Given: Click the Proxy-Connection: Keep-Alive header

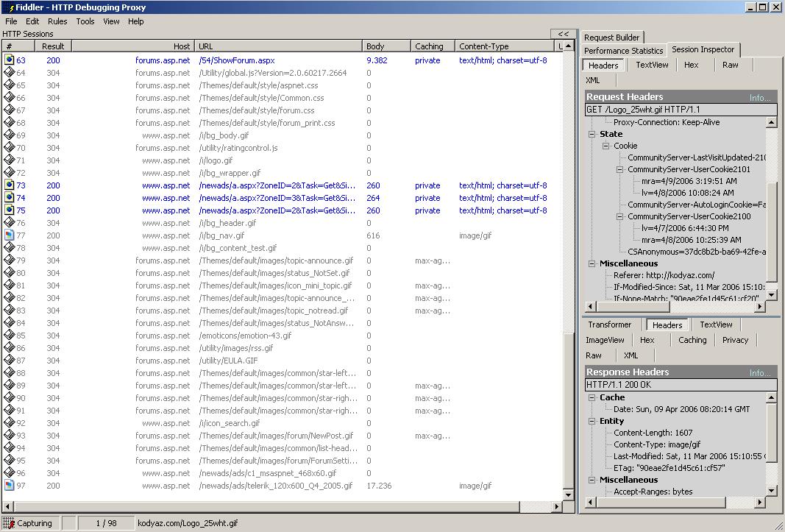Looking at the screenshot, I should click(667, 121).
